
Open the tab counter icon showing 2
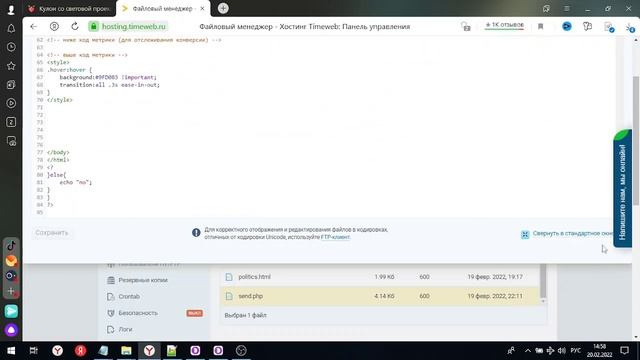(11, 122)
